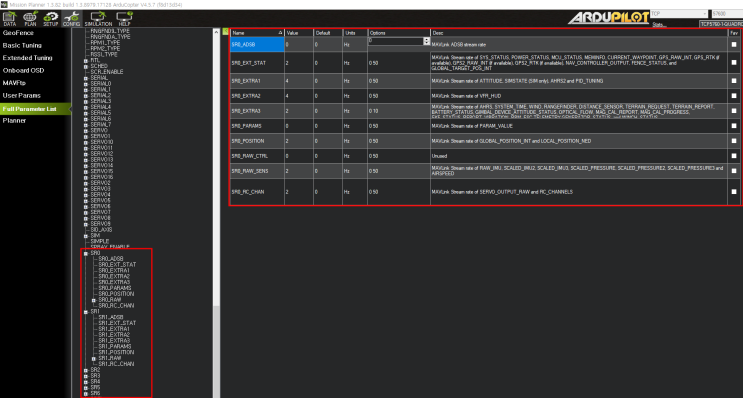Viewport: 743px width, 398px height.
Task: Open the SETUP screen
Action: (51, 19)
